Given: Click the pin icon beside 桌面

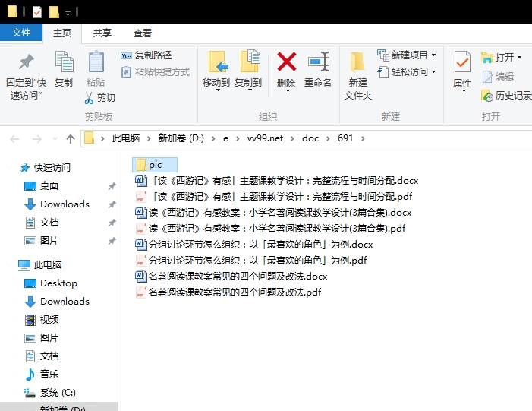Looking at the screenshot, I should (112, 186).
